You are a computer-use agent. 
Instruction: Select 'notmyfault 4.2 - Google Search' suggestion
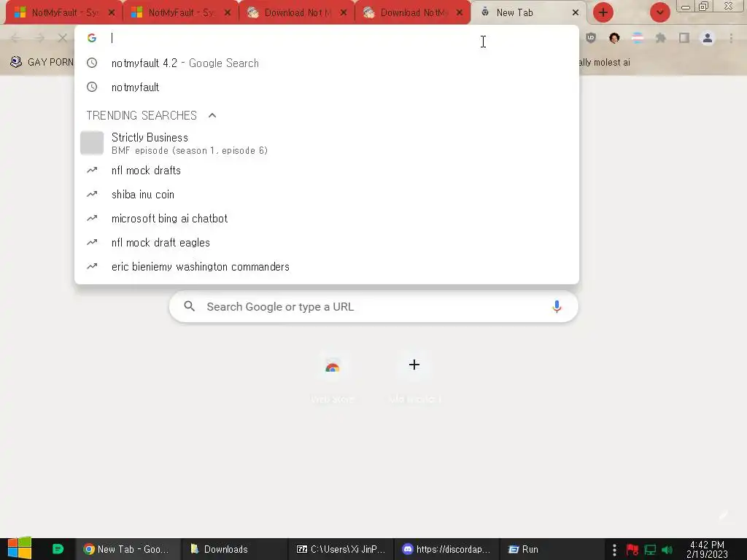click(x=327, y=63)
